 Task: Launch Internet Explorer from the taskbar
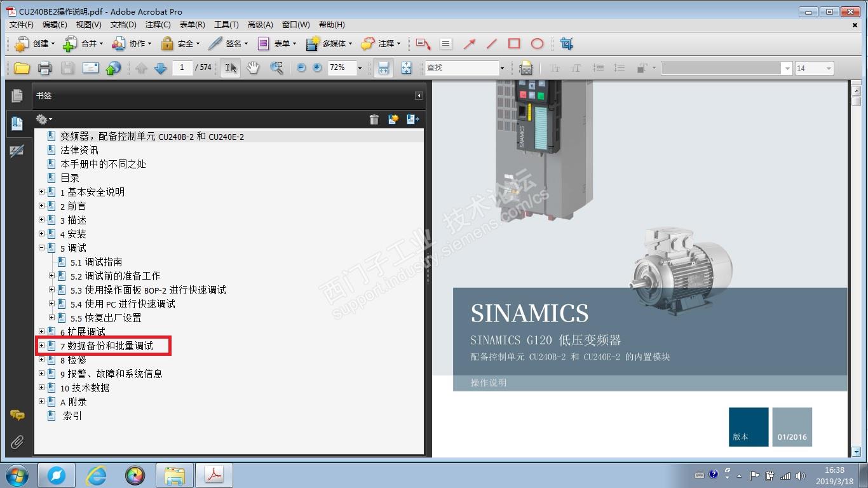coord(96,475)
